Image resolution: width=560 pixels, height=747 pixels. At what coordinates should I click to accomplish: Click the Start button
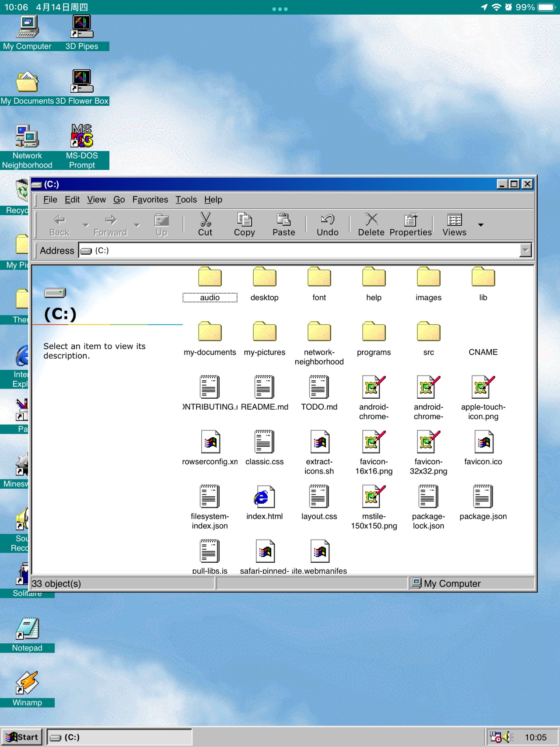(x=22, y=737)
